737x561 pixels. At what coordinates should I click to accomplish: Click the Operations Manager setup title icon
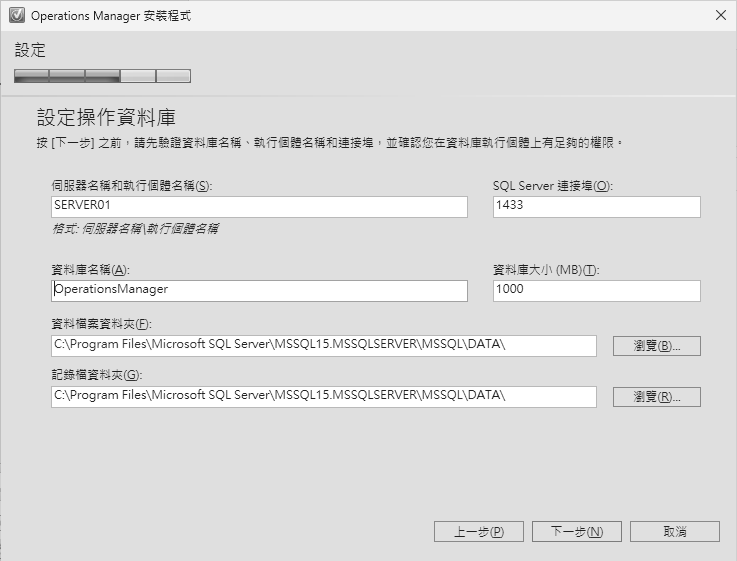coord(17,15)
